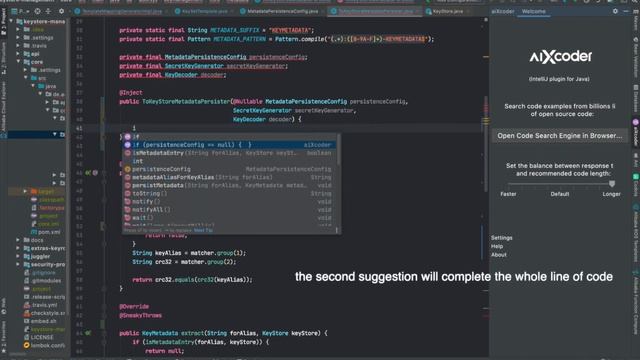
Task: Click the popup options dots at completion footer
Action: point(337,230)
